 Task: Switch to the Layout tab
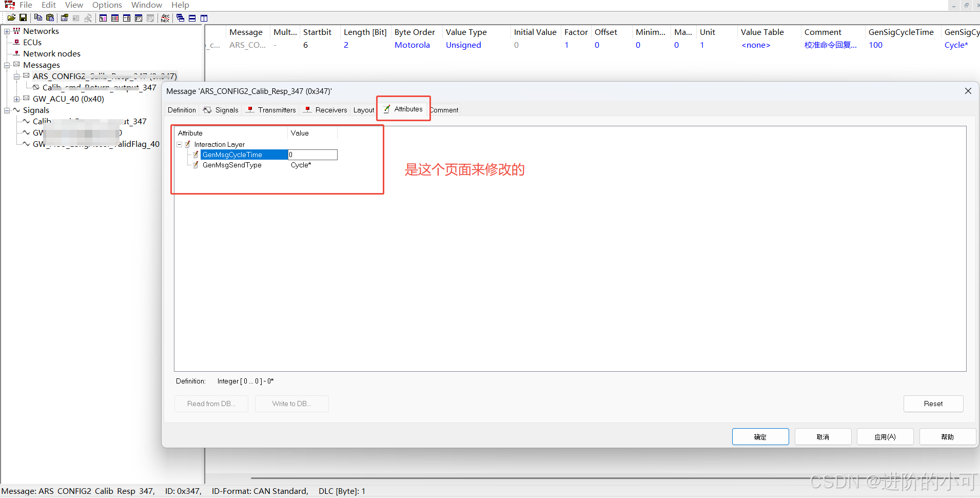(364, 110)
